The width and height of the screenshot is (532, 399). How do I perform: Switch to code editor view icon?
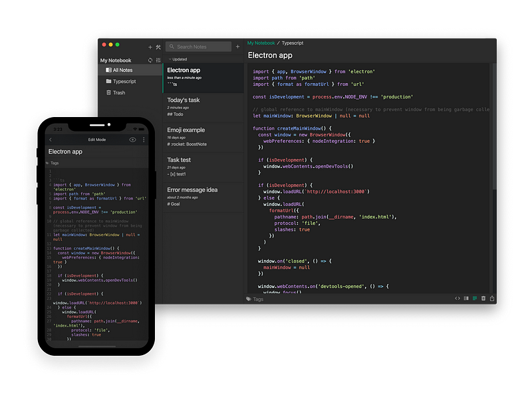[x=458, y=298]
